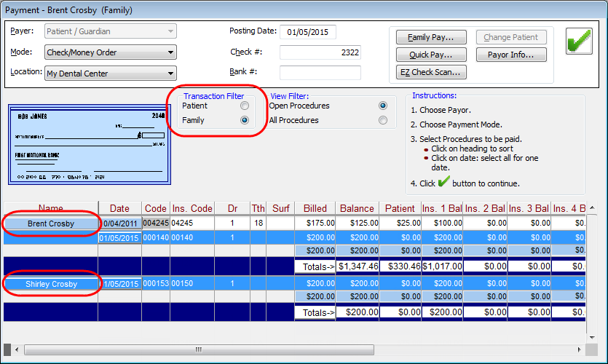
Task: Click the green checkmark continue button
Action: 580,41
